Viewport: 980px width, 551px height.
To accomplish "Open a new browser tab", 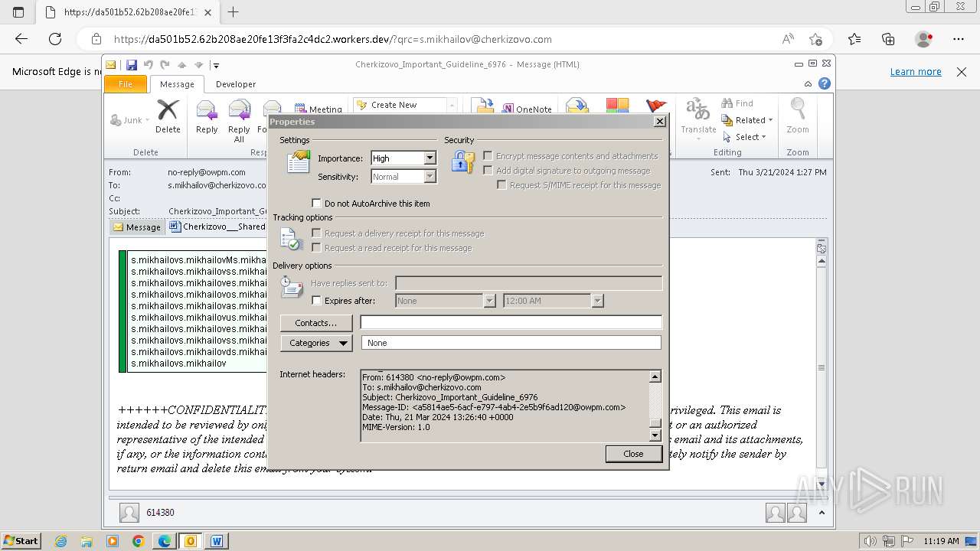I will [234, 12].
